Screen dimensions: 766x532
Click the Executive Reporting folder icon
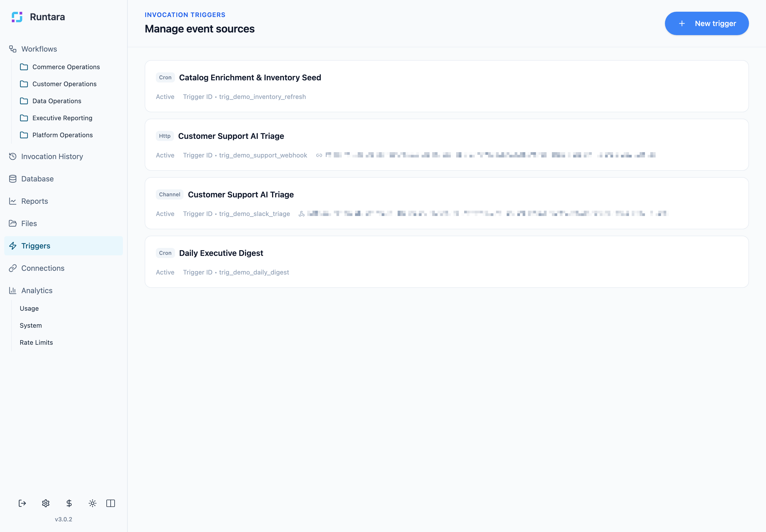coord(24,118)
